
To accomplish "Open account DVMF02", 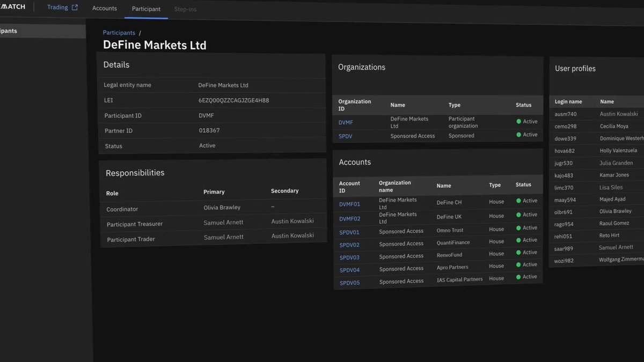I will pos(350,219).
